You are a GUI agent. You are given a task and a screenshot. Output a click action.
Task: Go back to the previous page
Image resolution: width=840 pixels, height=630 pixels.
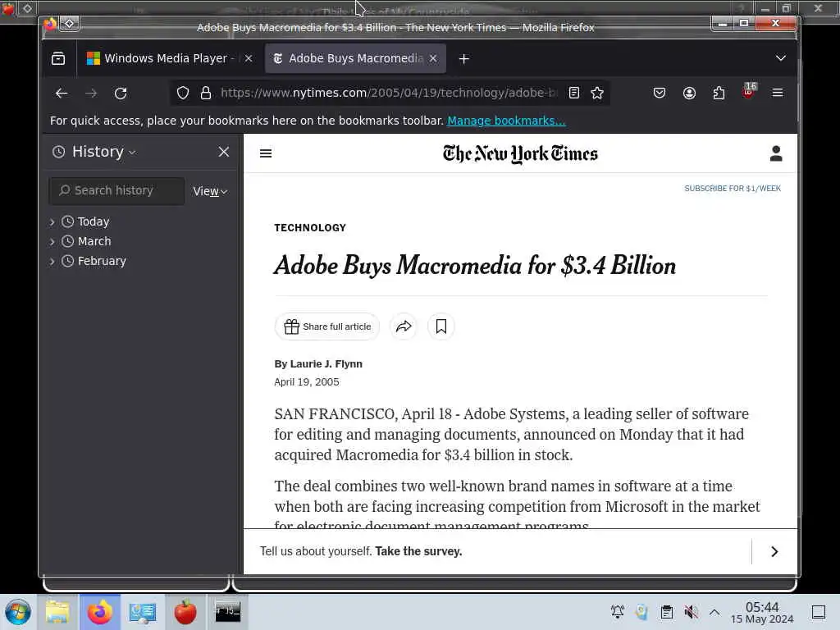(x=62, y=94)
